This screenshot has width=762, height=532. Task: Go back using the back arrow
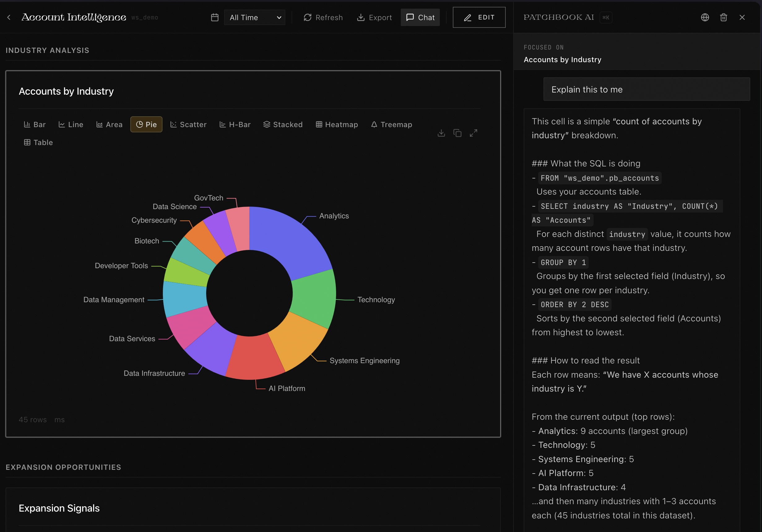point(9,17)
